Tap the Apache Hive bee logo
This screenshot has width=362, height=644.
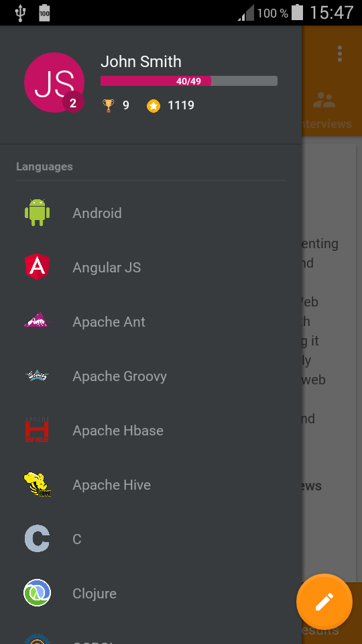point(37,484)
